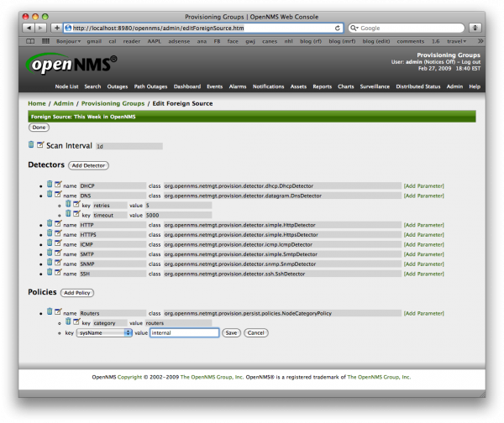Screen dimensions: 504x423
Task: Click the Log out link
Action: tap(471, 62)
